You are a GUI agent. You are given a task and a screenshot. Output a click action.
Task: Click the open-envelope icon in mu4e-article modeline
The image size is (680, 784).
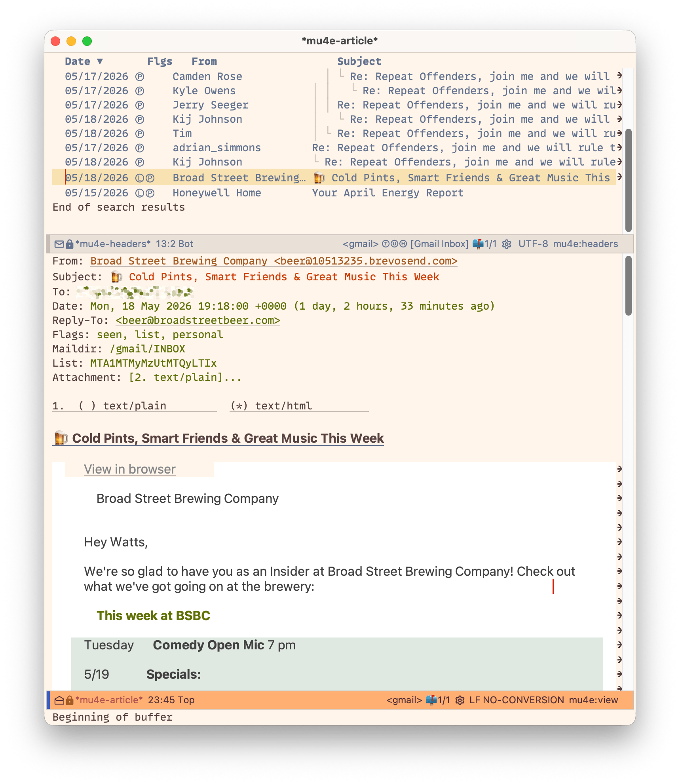tap(59, 700)
